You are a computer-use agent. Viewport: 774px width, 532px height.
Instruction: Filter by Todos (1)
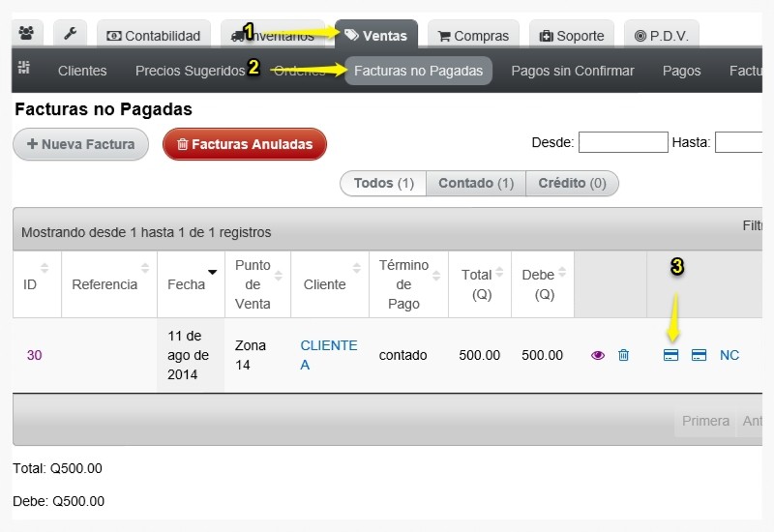coord(383,183)
